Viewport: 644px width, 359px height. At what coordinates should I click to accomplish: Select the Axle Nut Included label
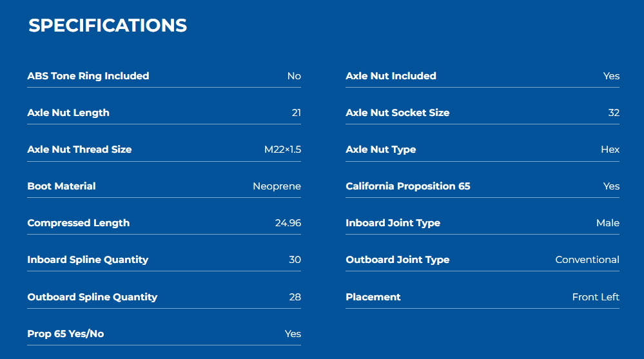[391, 76]
